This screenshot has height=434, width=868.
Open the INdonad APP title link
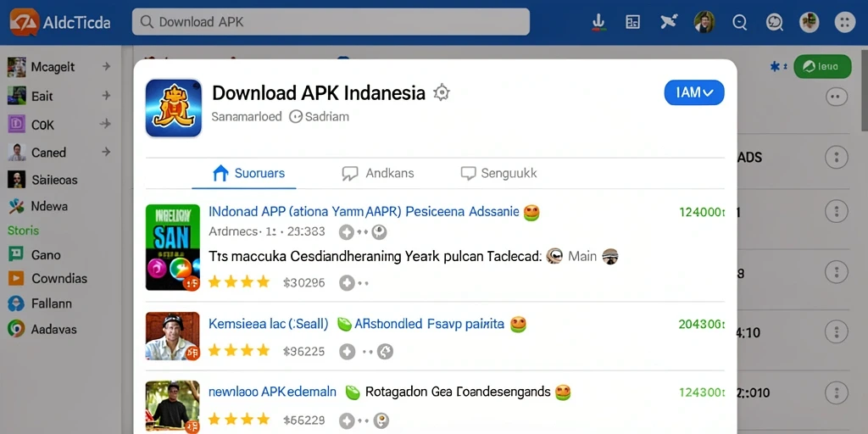(x=364, y=211)
